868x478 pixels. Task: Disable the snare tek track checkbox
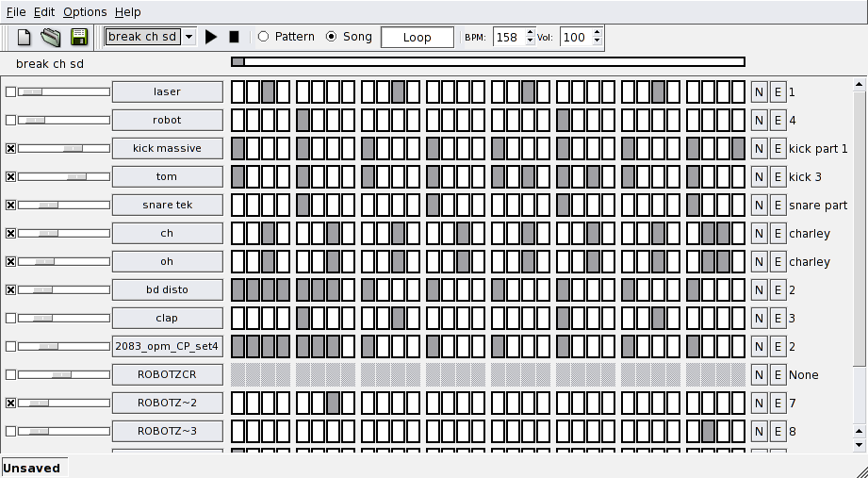point(10,205)
